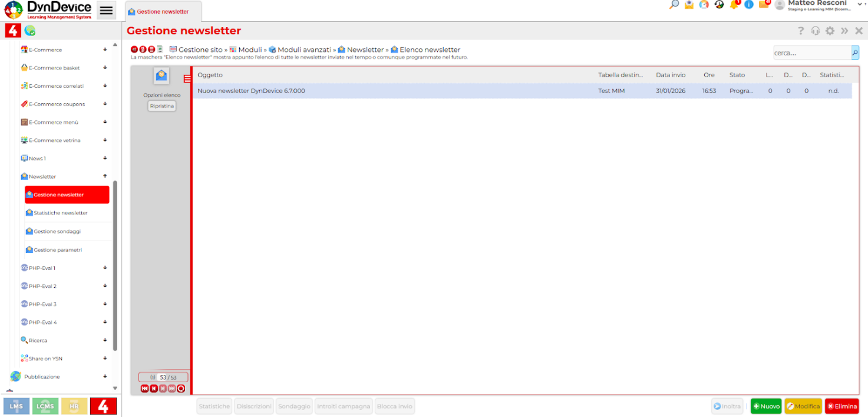Switch to the green LCMS module tile
The image size is (868, 417).
tap(45, 406)
